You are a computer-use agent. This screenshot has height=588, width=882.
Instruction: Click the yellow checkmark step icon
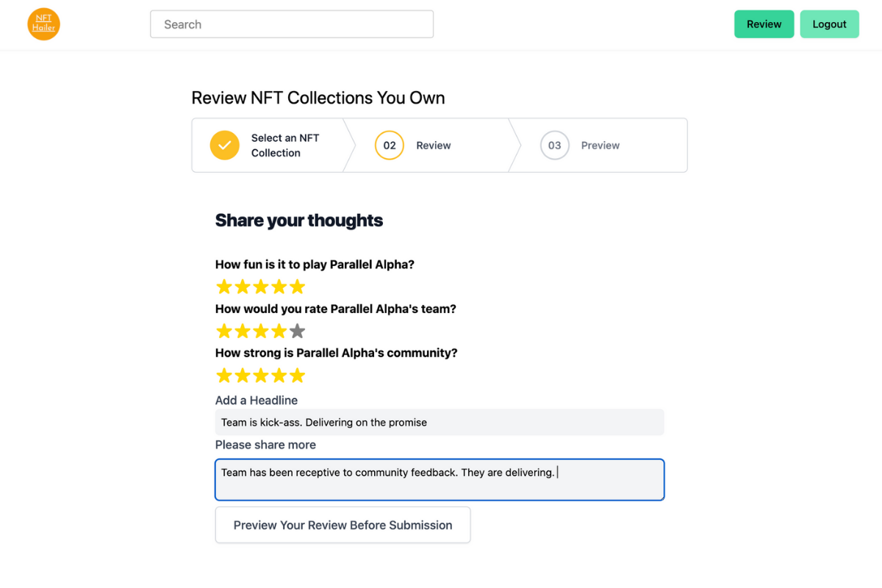[x=225, y=146]
